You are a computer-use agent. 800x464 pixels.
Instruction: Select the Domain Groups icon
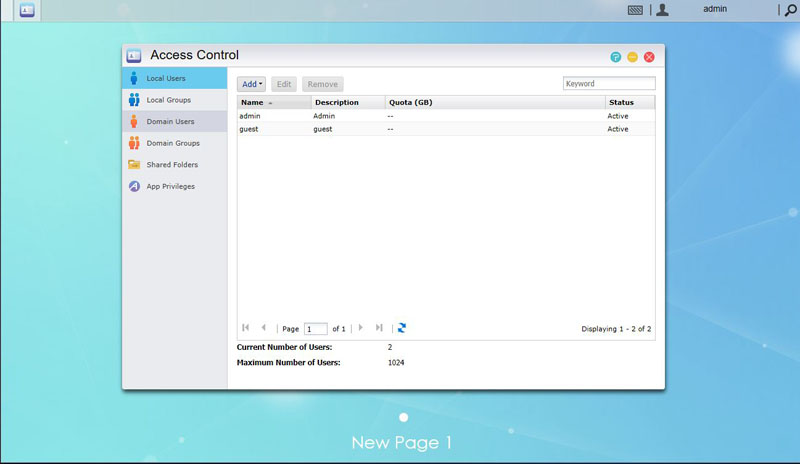click(x=134, y=143)
